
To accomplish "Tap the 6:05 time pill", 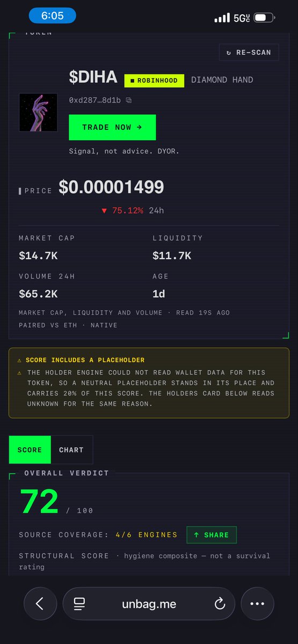I will (52, 16).
